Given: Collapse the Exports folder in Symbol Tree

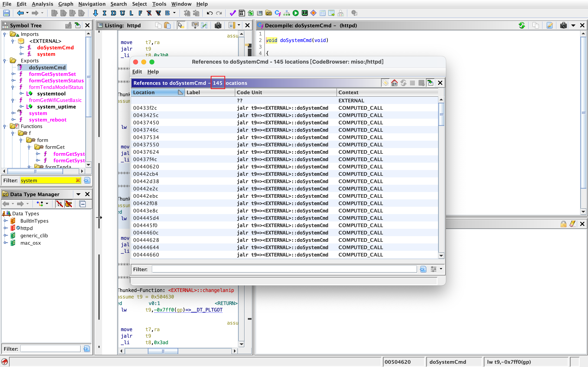Looking at the screenshot, I should [x=4, y=61].
